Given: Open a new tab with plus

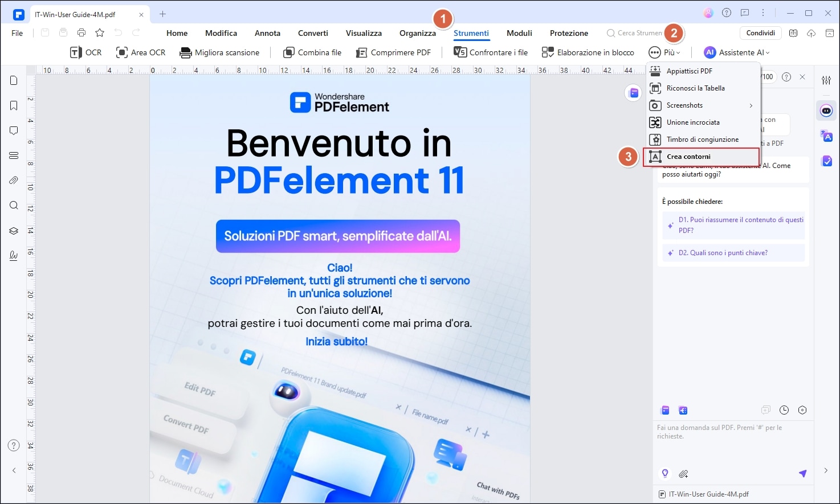Looking at the screenshot, I should (x=162, y=14).
